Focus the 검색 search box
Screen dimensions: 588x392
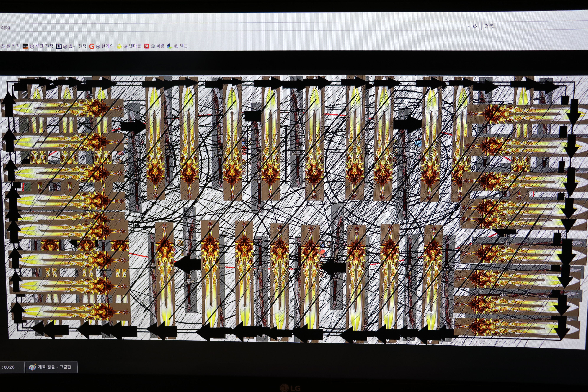[x=533, y=26]
